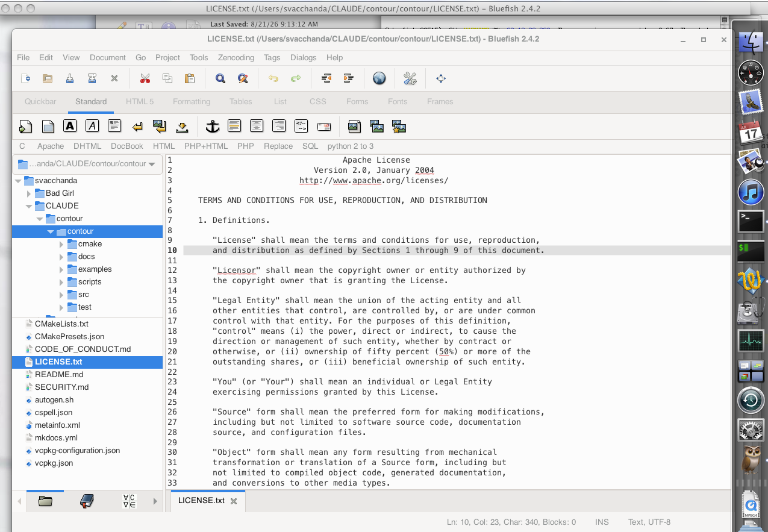This screenshot has width=768, height=532.
Task: Open Preferences via the tools icon
Action: pyautogui.click(x=410, y=78)
